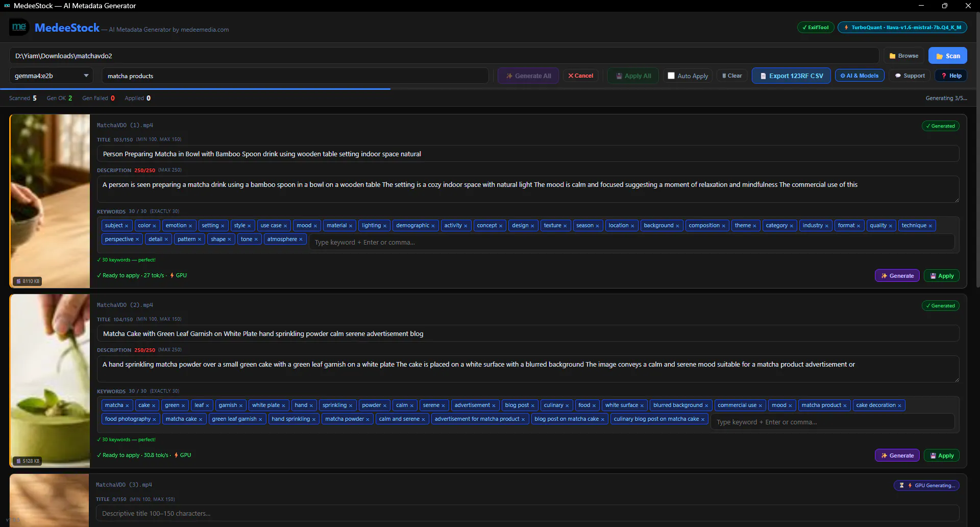
Task: Enable the Auto Apply checkbox
Action: [671, 76]
